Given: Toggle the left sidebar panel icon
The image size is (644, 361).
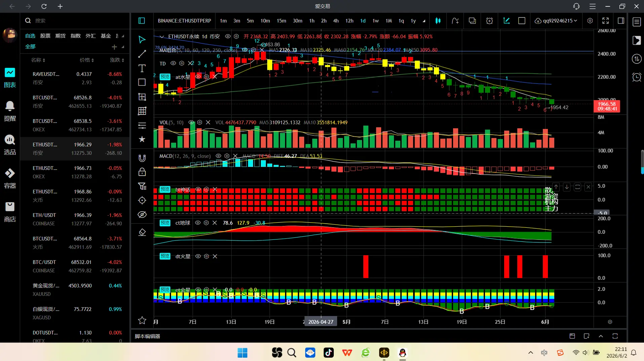Looking at the screenshot, I should click(142, 21).
